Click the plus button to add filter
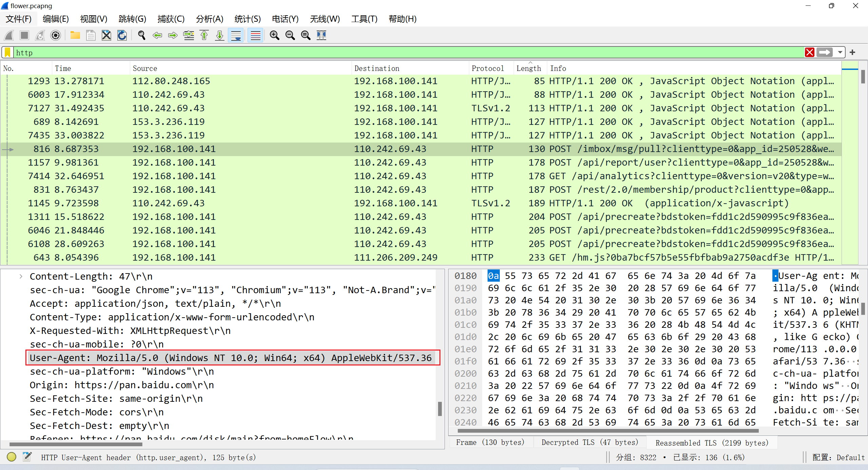 [x=852, y=53]
